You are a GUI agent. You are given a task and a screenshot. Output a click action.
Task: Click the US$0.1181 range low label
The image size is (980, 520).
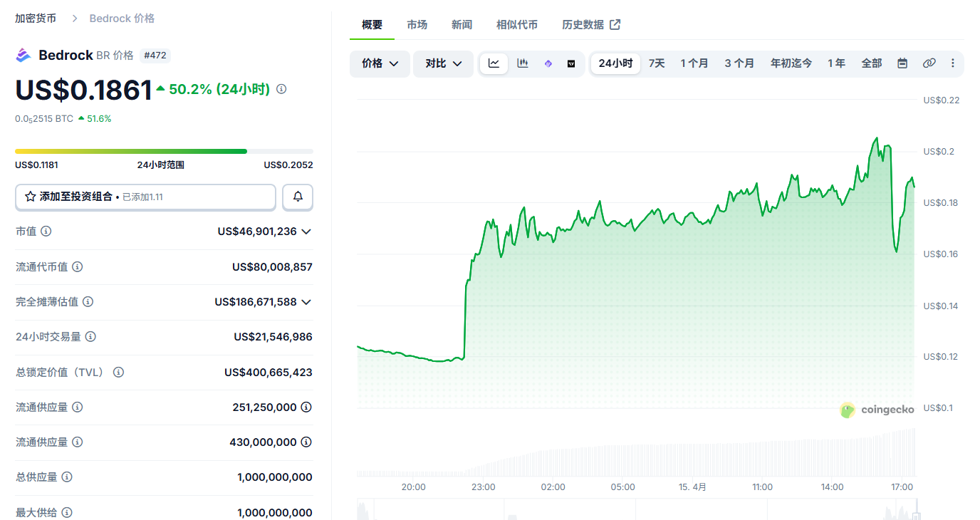(x=37, y=165)
